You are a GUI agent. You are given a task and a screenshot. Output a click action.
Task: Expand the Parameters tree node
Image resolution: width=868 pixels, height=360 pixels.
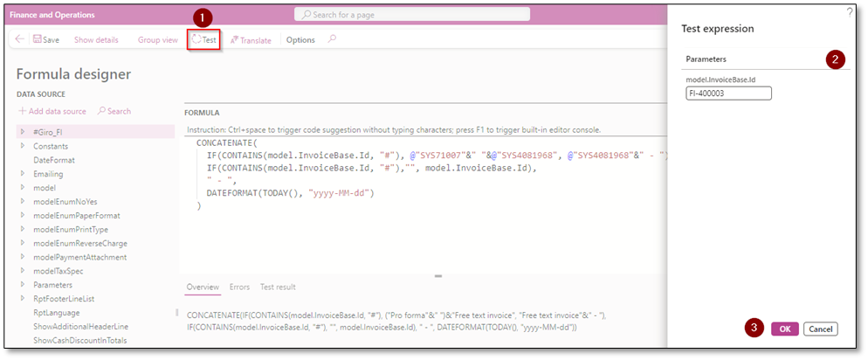click(22, 285)
